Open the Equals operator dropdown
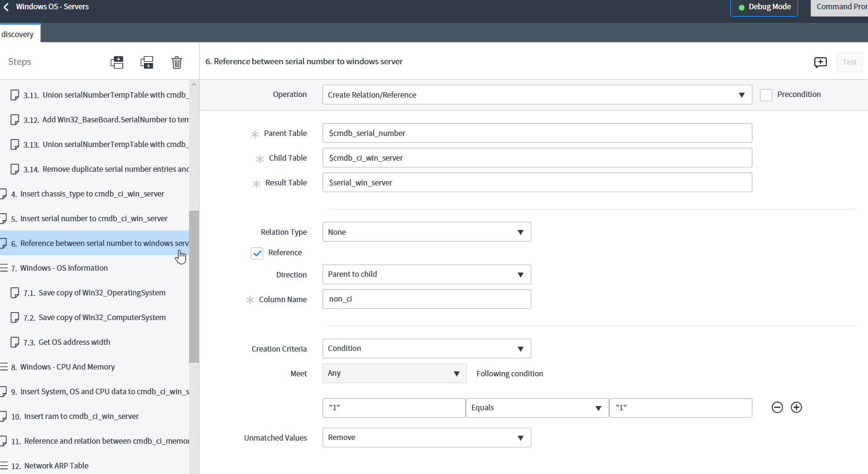Image resolution: width=868 pixels, height=474 pixels. click(x=537, y=408)
